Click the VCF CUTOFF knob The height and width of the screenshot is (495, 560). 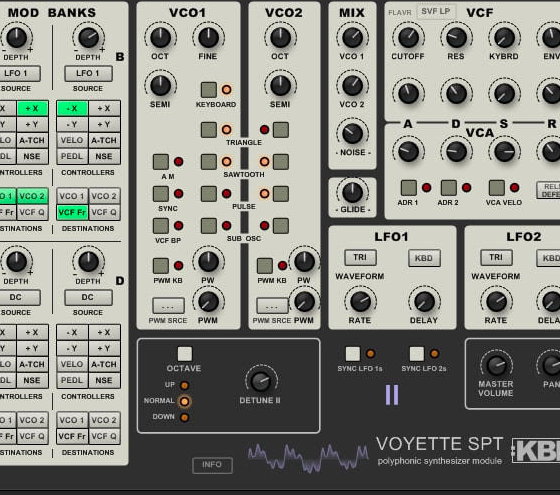coord(409,38)
